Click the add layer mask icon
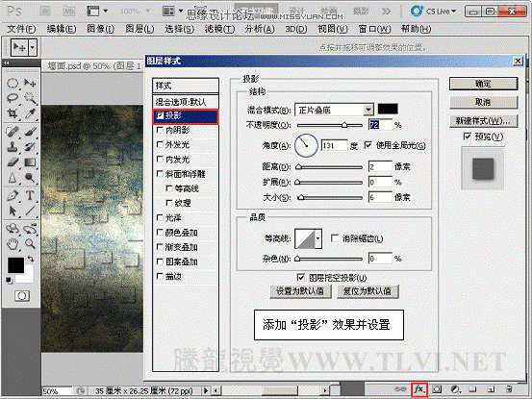Screen dimensions: 532x399 pos(437,389)
